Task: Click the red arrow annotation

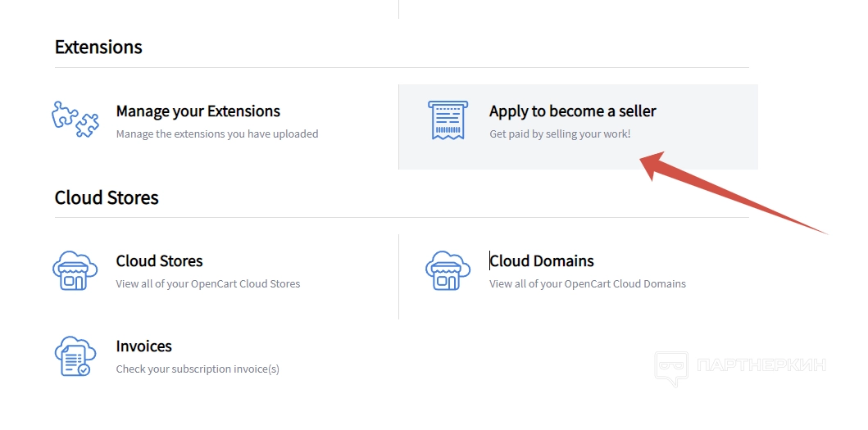Action: pos(721,190)
